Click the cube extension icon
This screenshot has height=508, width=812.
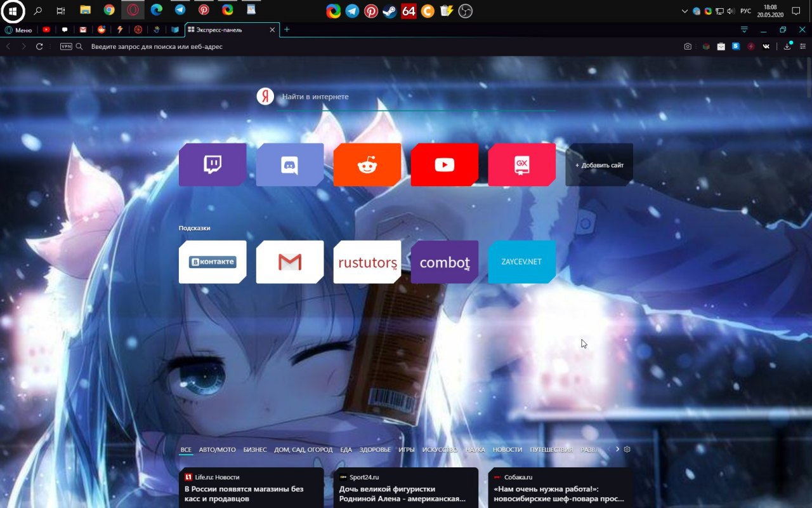coord(705,46)
